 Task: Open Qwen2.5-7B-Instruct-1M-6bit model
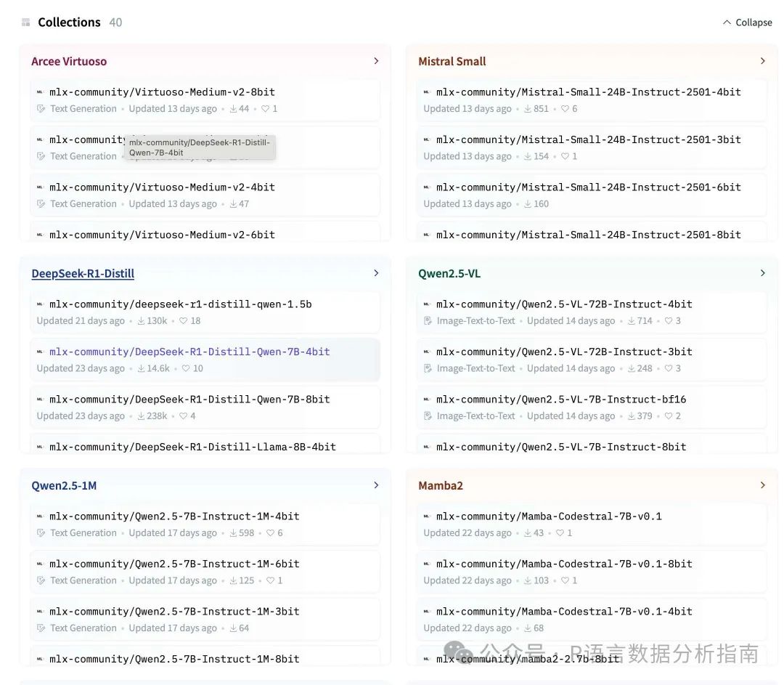[205, 572]
